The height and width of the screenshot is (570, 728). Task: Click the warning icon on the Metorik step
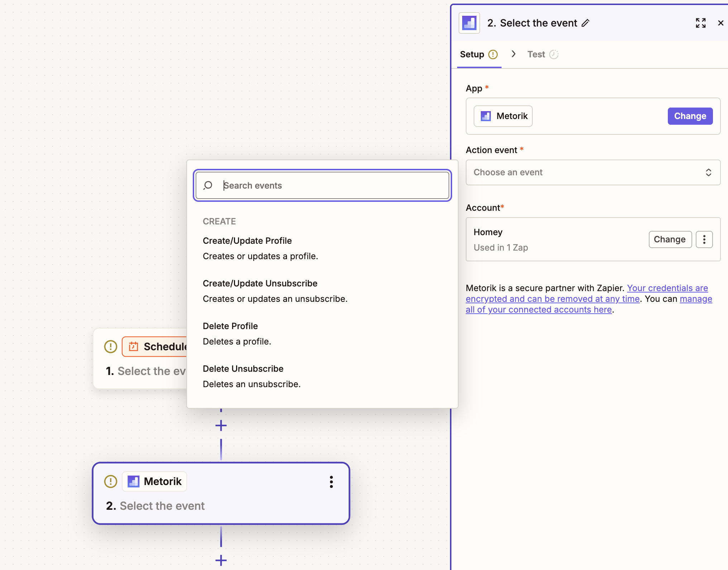pyautogui.click(x=110, y=481)
